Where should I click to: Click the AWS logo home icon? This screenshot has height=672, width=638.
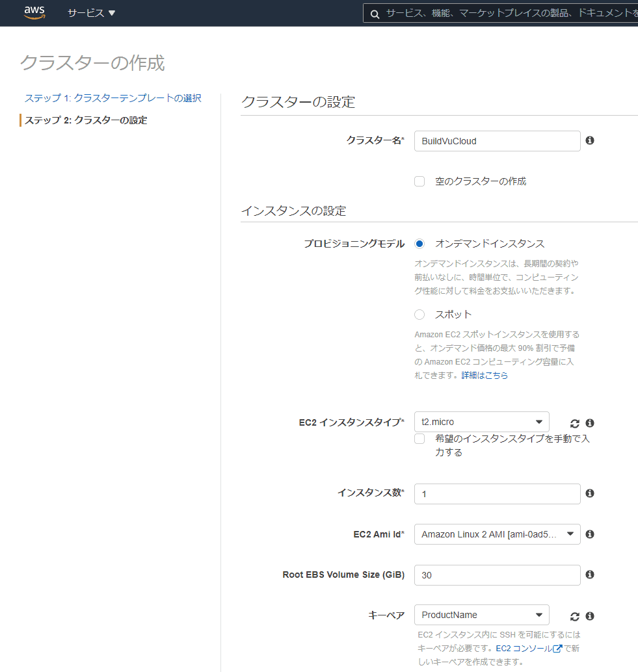34,12
